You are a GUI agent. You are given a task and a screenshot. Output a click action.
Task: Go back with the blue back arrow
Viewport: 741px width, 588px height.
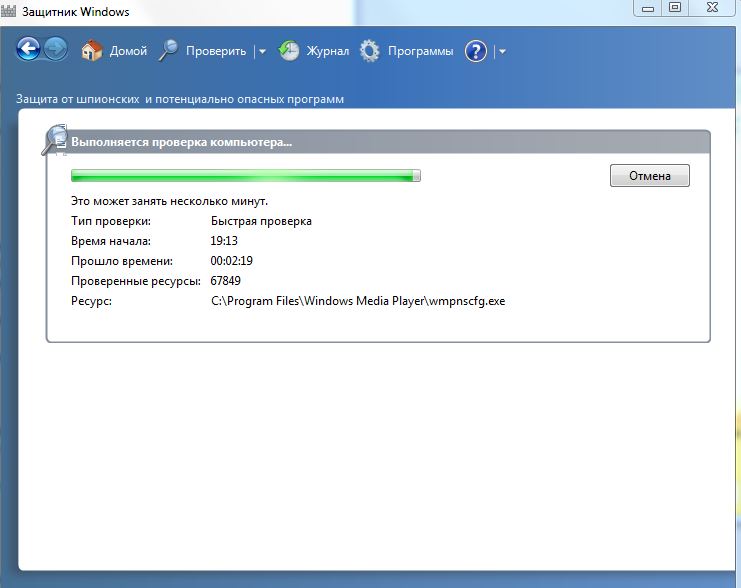point(28,49)
